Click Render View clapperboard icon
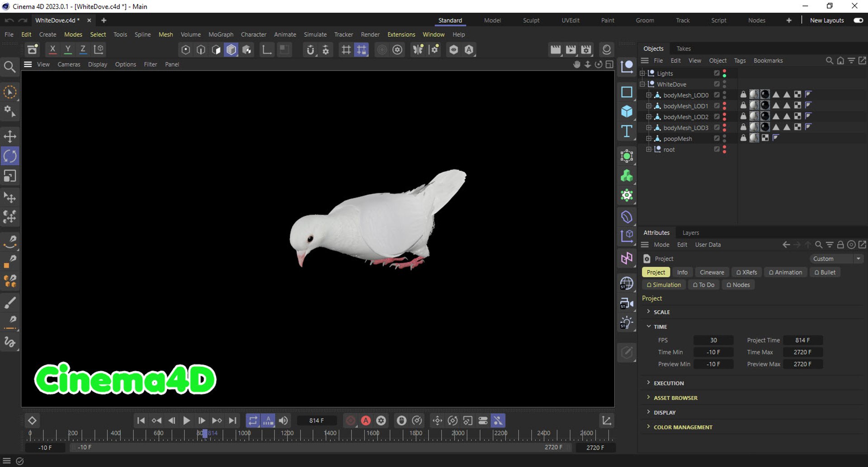The width and height of the screenshot is (868, 467). (x=556, y=49)
